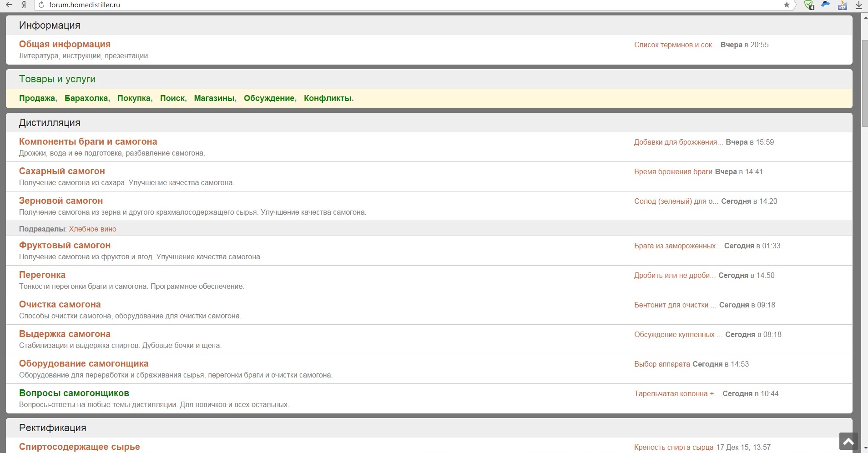Reload the page with the refresh icon

pyautogui.click(x=41, y=5)
